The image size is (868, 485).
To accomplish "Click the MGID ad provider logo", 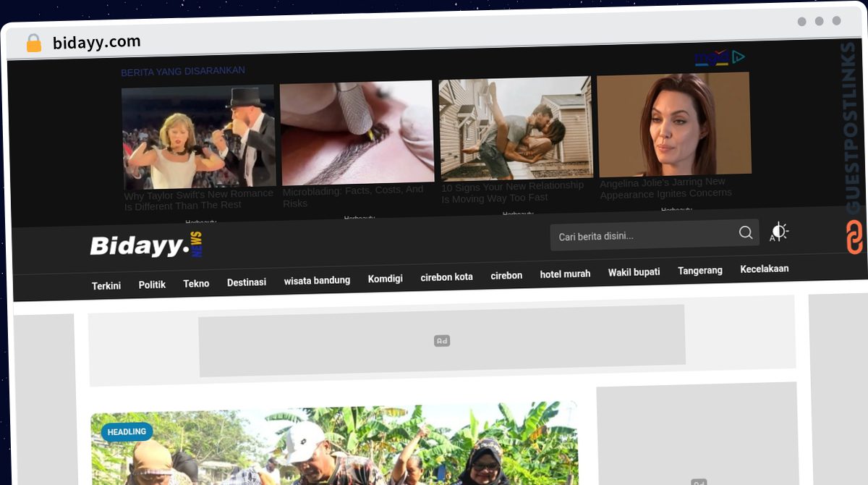I will [x=712, y=58].
